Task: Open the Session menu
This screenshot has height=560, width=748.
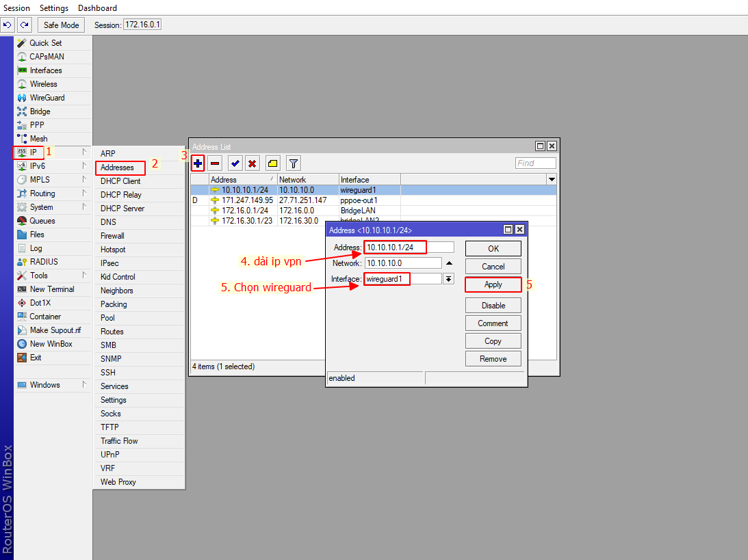Action: (16, 8)
